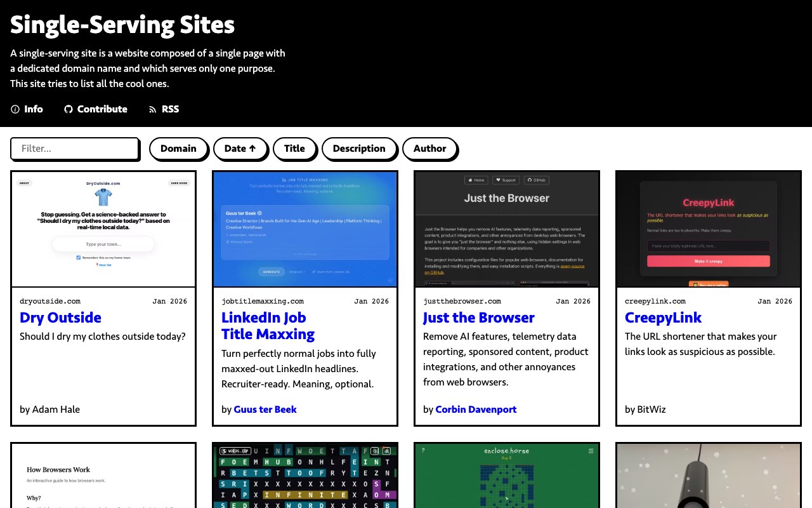
Task: Click the enclose.horse green grid thumbnail
Action: click(506, 475)
